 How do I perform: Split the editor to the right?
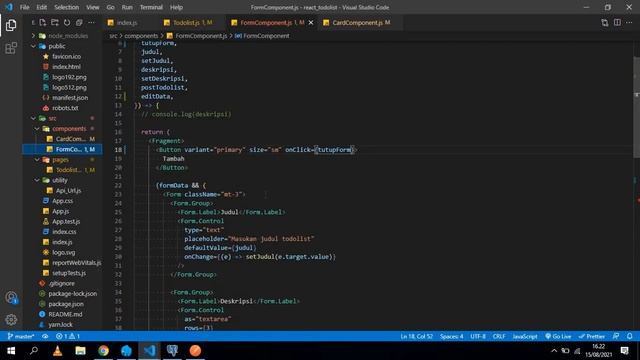click(x=617, y=23)
